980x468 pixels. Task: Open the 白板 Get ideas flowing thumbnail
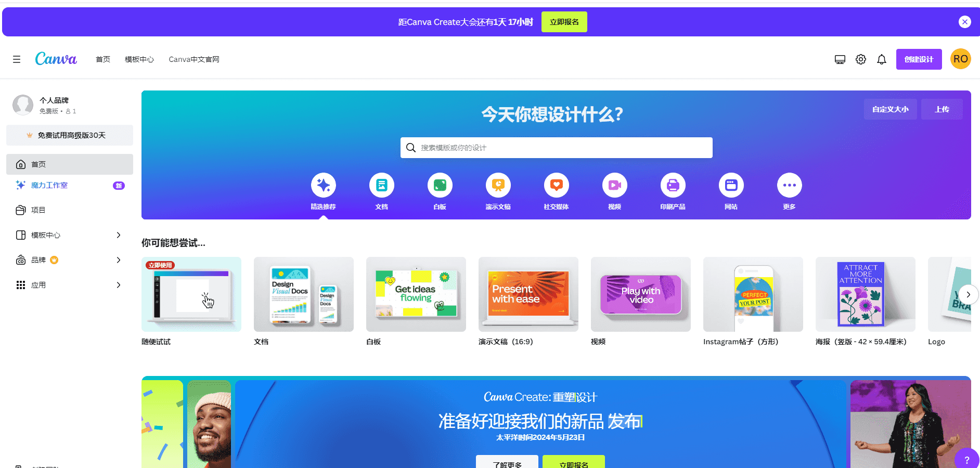click(x=416, y=294)
